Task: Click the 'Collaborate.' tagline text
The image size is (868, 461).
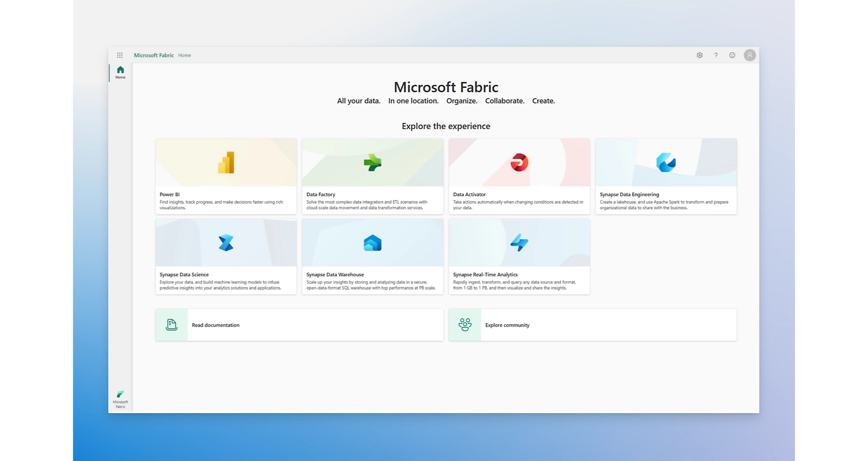Action: [x=504, y=101]
